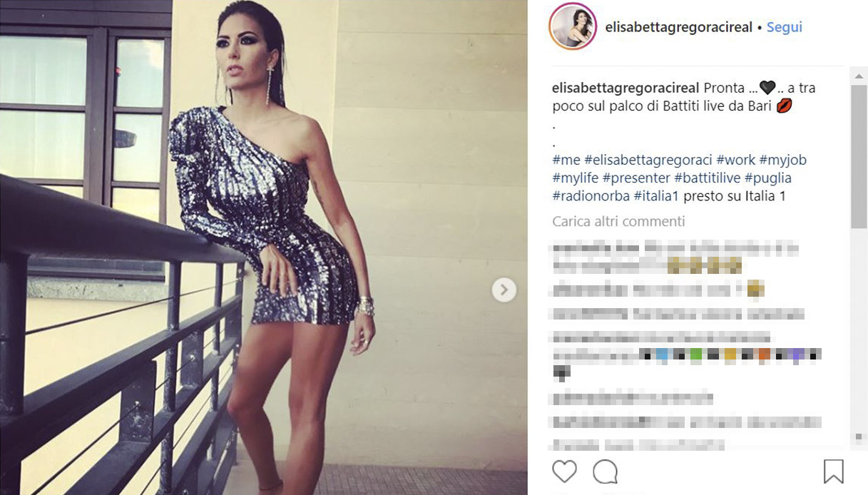Open comments via the speech bubble icon

605,471
